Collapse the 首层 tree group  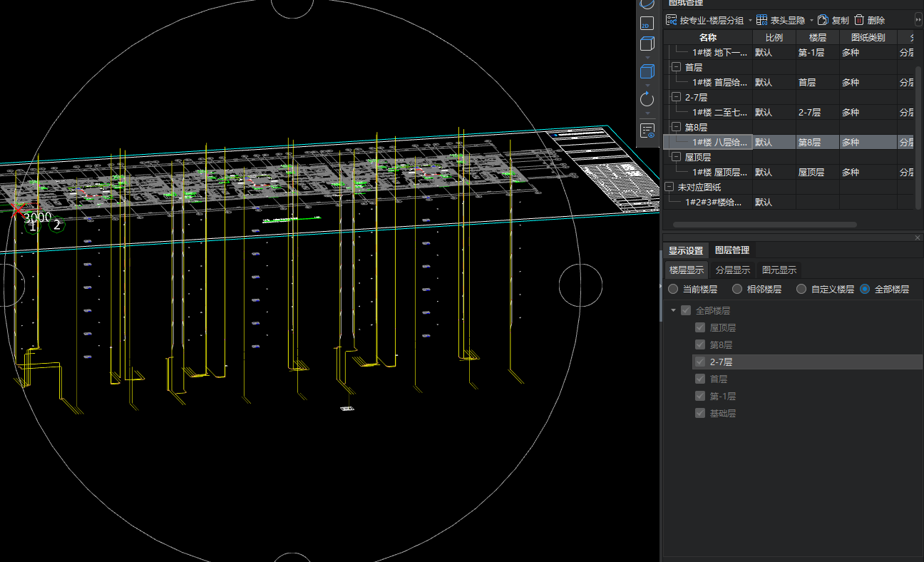tap(676, 67)
